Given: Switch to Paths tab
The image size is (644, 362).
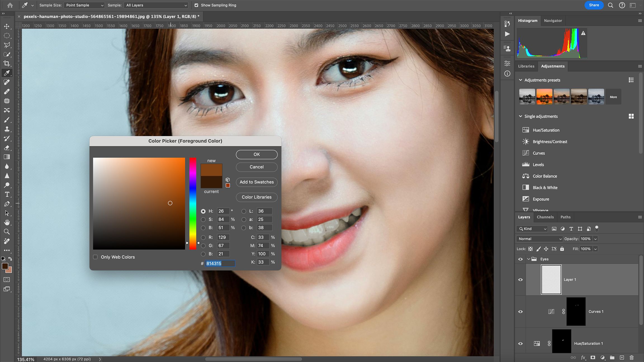Looking at the screenshot, I should 565,217.
